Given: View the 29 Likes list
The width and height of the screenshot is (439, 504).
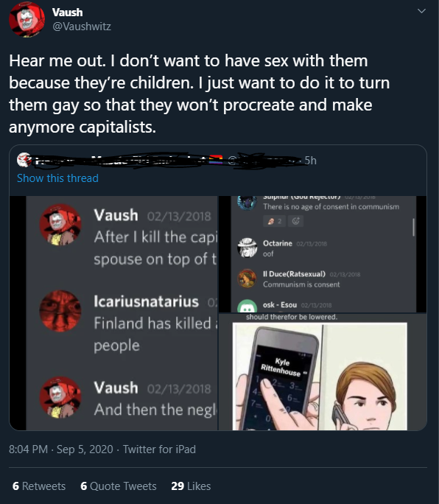Looking at the screenshot, I should click(191, 486).
